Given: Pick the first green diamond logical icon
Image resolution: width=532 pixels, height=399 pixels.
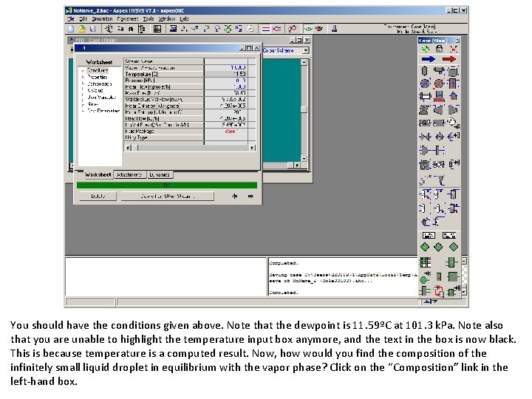Looking at the screenshot, I should pyautogui.click(x=425, y=247).
